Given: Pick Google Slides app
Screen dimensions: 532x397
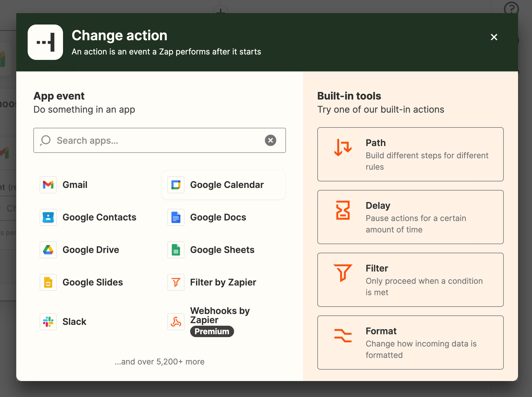Looking at the screenshot, I should (96, 282).
